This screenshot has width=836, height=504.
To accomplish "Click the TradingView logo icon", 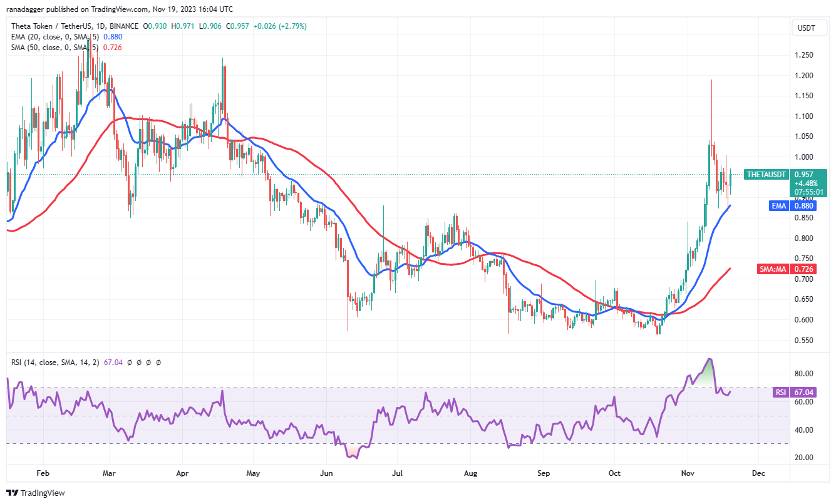I will (x=13, y=493).
